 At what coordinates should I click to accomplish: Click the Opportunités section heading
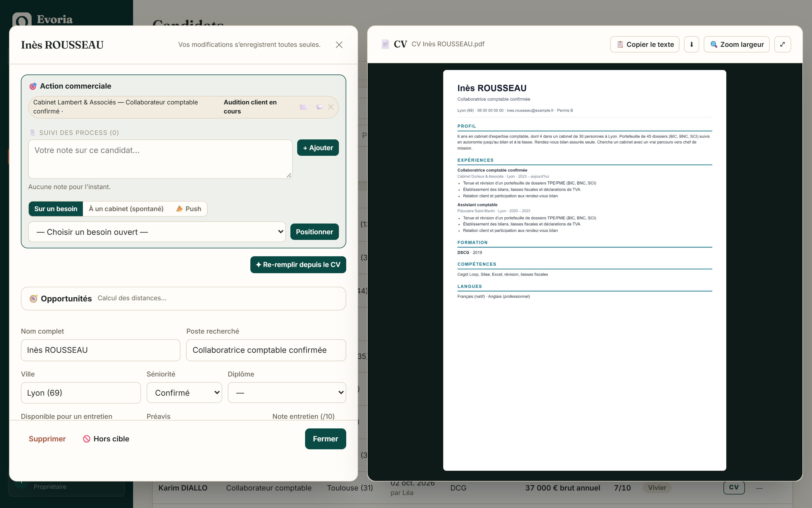(x=66, y=299)
